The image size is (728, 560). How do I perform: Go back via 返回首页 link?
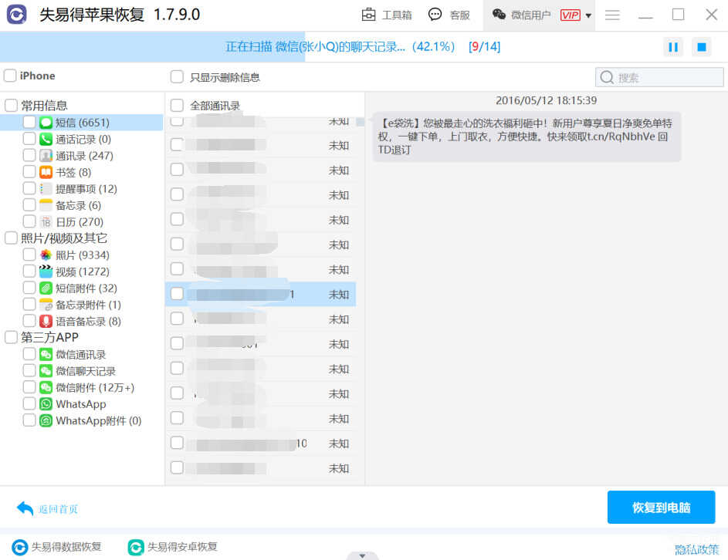tap(58, 509)
